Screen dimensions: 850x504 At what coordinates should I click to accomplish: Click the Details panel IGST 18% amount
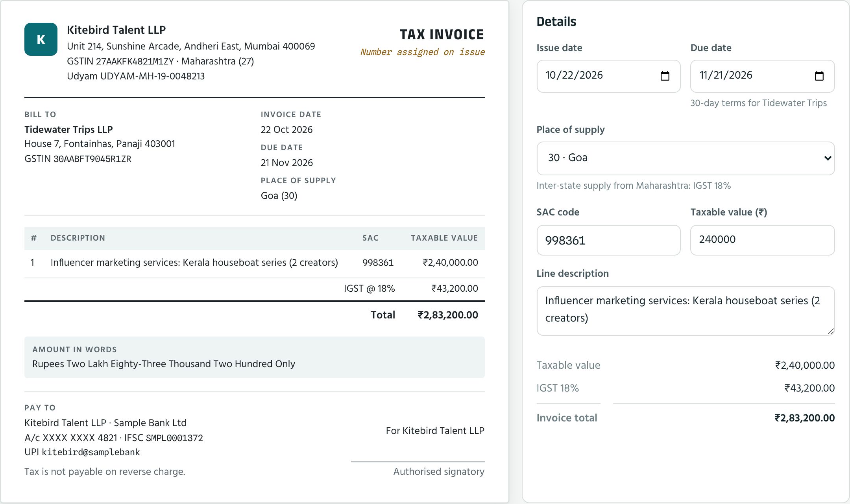click(809, 388)
